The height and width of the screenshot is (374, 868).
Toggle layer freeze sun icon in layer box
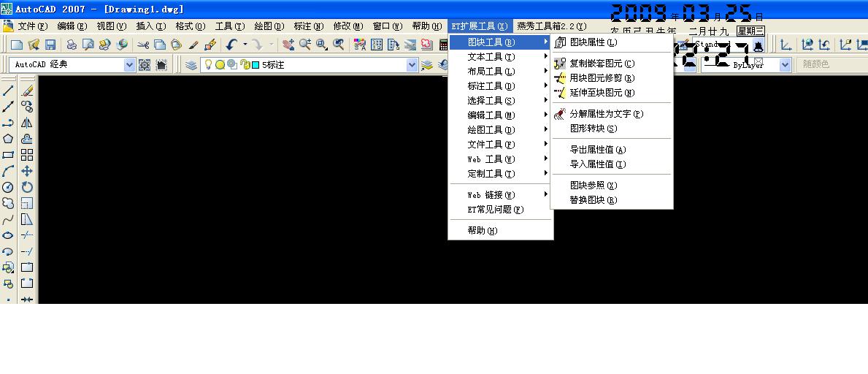click(220, 65)
